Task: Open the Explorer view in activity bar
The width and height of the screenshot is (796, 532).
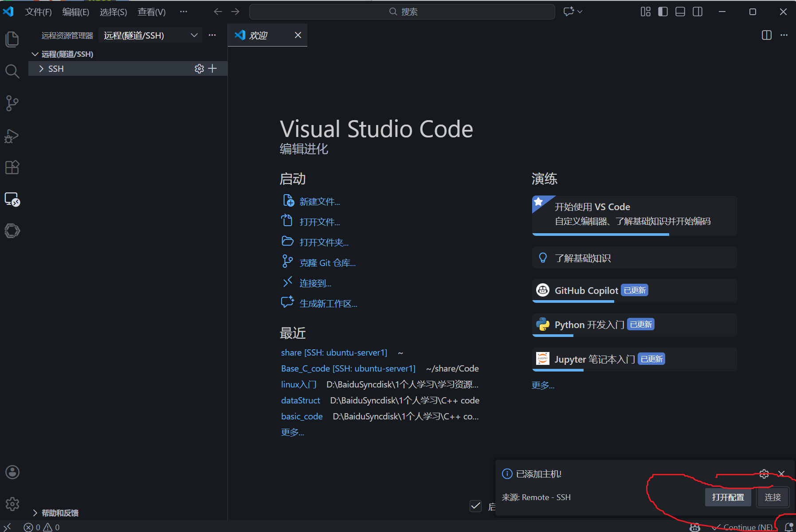Action: [12, 39]
